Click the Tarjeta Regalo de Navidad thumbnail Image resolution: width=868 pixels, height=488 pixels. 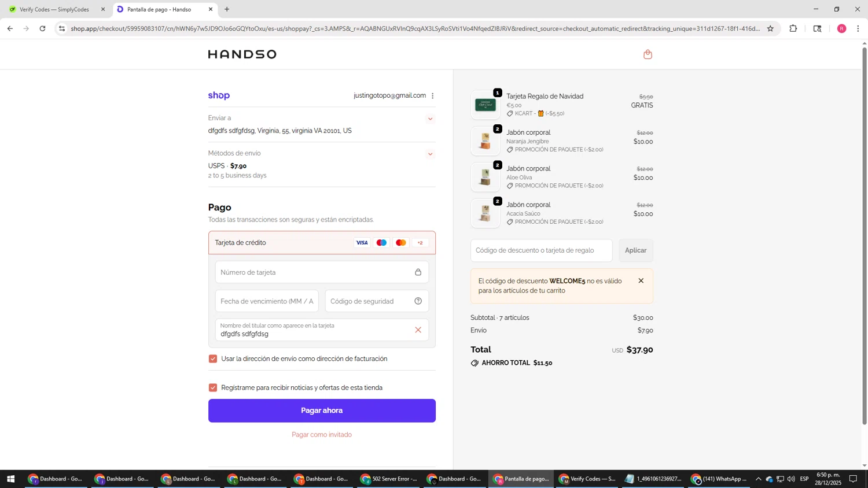[x=485, y=105]
